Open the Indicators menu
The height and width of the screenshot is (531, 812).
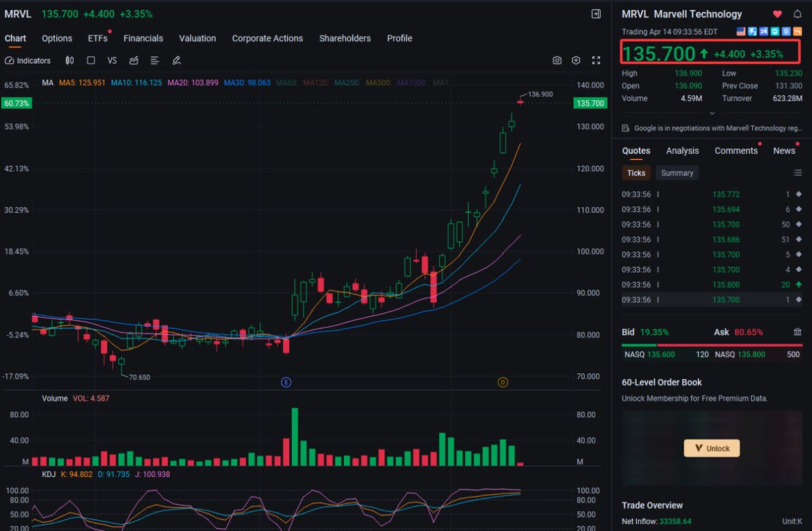coord(28,60)
